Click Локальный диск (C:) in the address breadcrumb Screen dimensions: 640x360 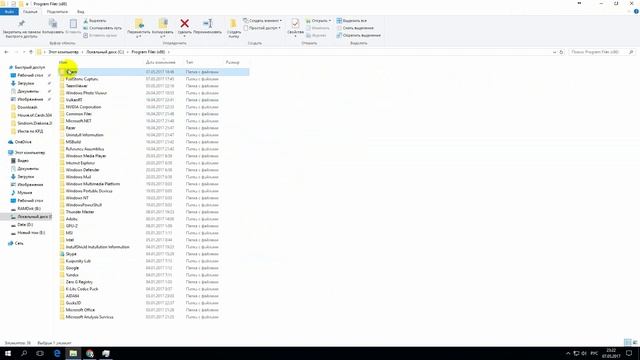point(105,52)
